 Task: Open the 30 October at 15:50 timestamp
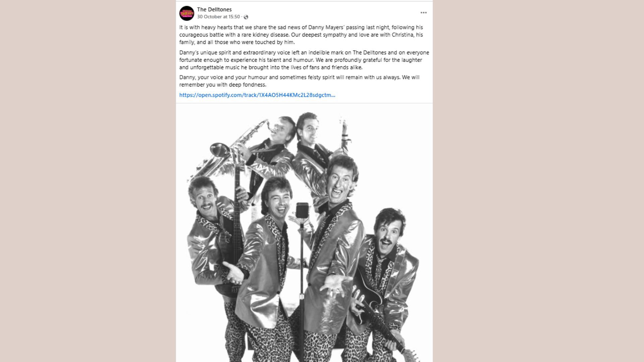[218, 17]
